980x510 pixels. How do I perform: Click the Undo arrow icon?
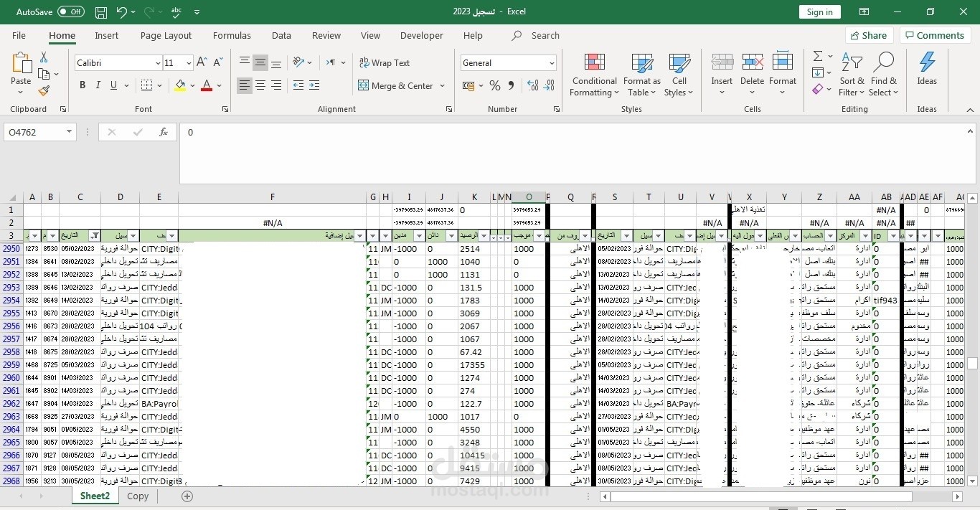coord(121,12)
